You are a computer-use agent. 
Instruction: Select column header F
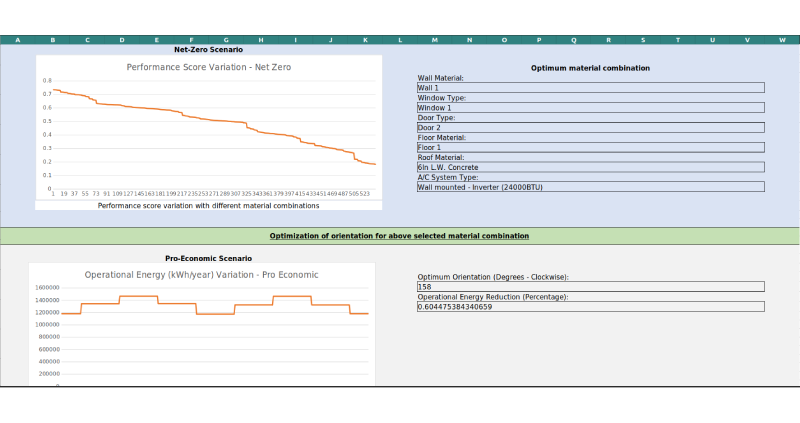coord(191,40)
